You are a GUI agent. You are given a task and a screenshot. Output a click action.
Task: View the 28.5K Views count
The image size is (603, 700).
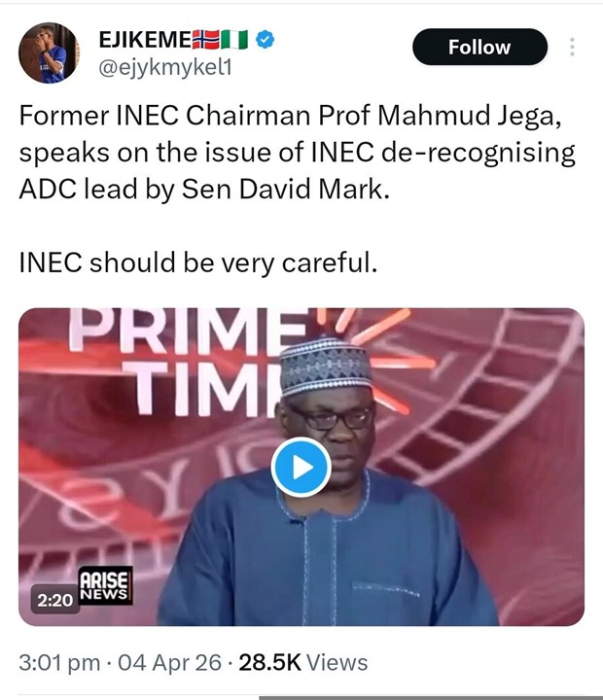tap(301, 663)
